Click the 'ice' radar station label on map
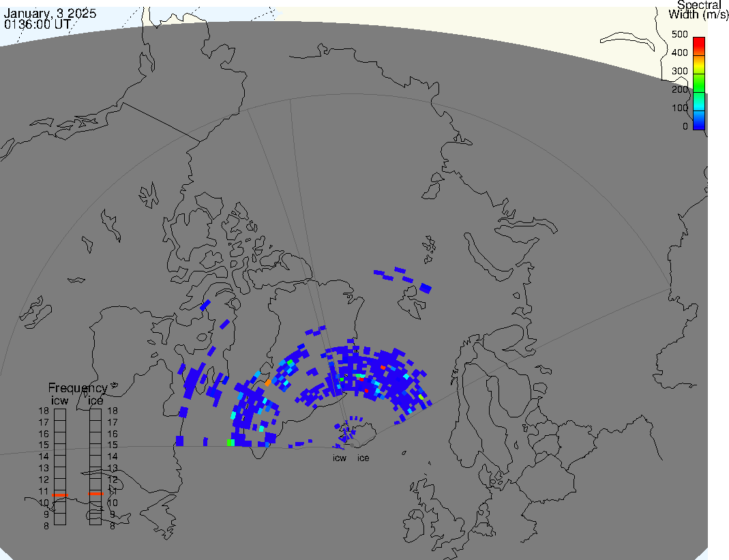The width and height of the screenshot is (729, 560). click(x=363, y=458)
